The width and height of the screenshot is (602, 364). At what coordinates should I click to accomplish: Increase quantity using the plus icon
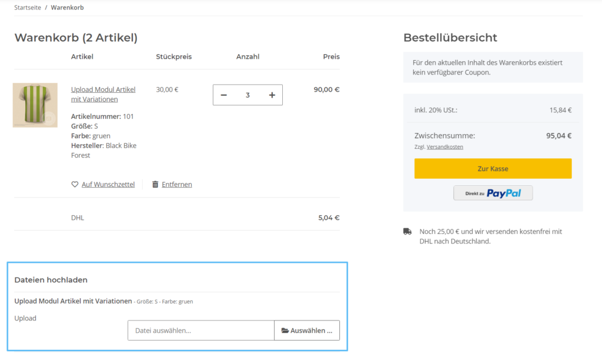click(x=271, y=95)
